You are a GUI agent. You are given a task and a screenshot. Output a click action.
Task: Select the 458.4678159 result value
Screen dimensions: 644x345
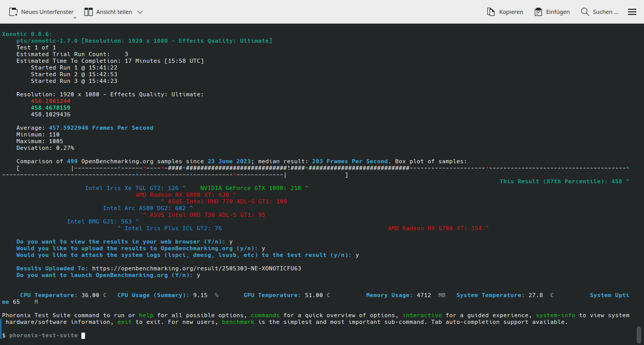click(x=50, y=108)
